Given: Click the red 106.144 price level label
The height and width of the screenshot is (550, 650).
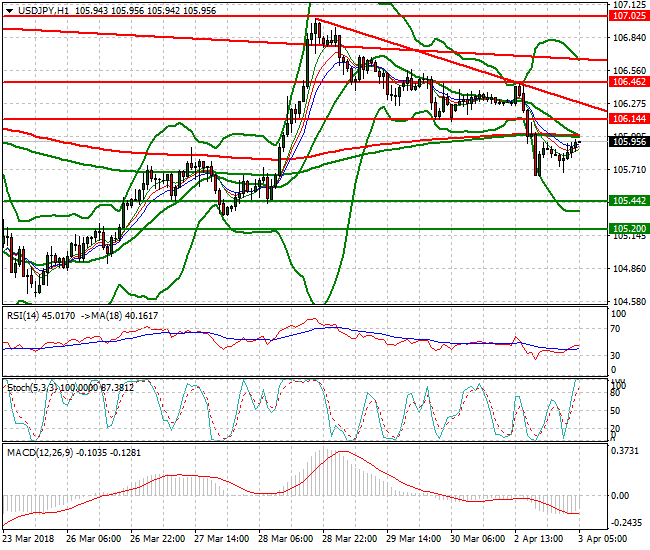Looking at the screenshot, I should pyautogui.click(x=629, y=119).
